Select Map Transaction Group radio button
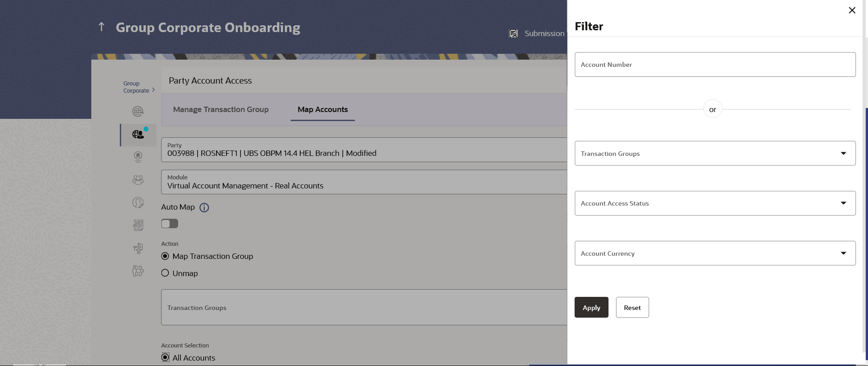This screenshot has height=366, width=868. pyautogui.click(x=165, y=256)
